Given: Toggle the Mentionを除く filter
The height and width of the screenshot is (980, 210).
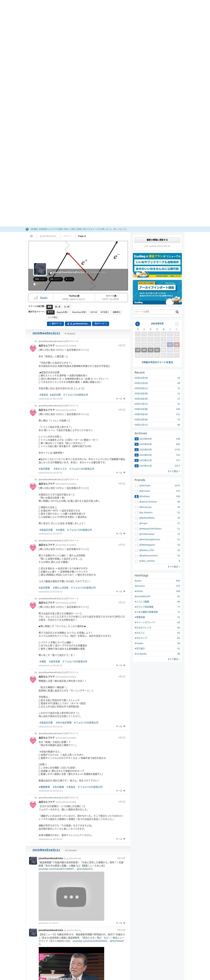Looking at the screenshot, I should point(79,312).
